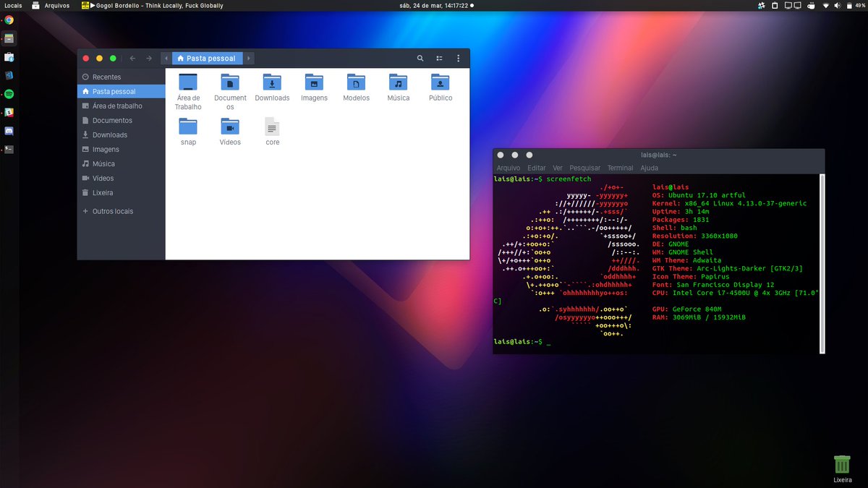Screen dimensions: 868x488
Task: Open Slack from the dock
Action: 9,113
